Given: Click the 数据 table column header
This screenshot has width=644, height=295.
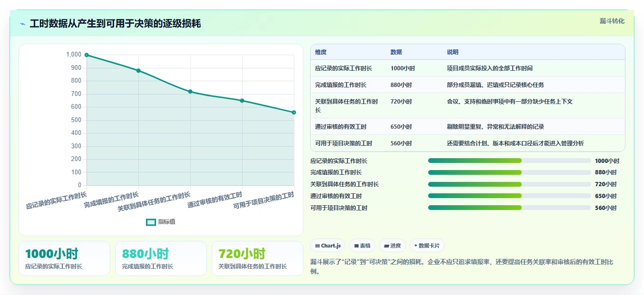Looking at the screenshot, I should [396, 52].
